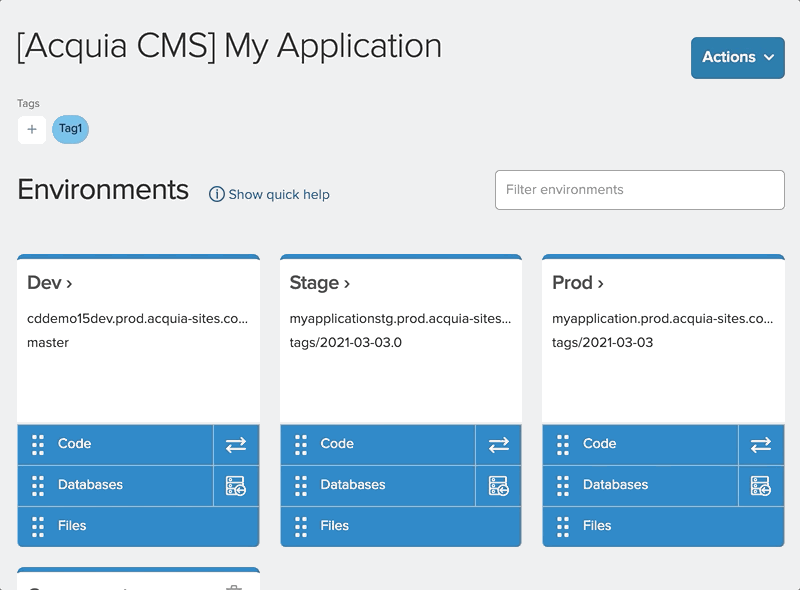Open the Actions dropdown menu

[x=737, y=57]
